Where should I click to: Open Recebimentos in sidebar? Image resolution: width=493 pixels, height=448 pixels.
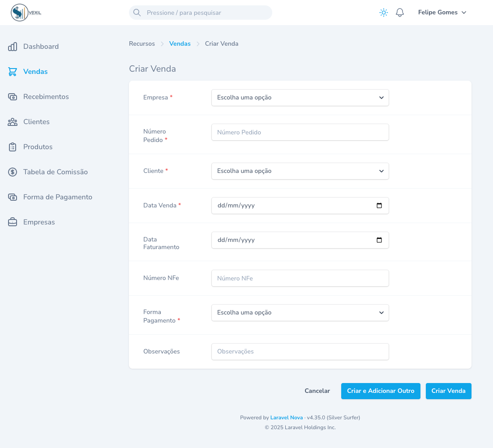(46, 97)
